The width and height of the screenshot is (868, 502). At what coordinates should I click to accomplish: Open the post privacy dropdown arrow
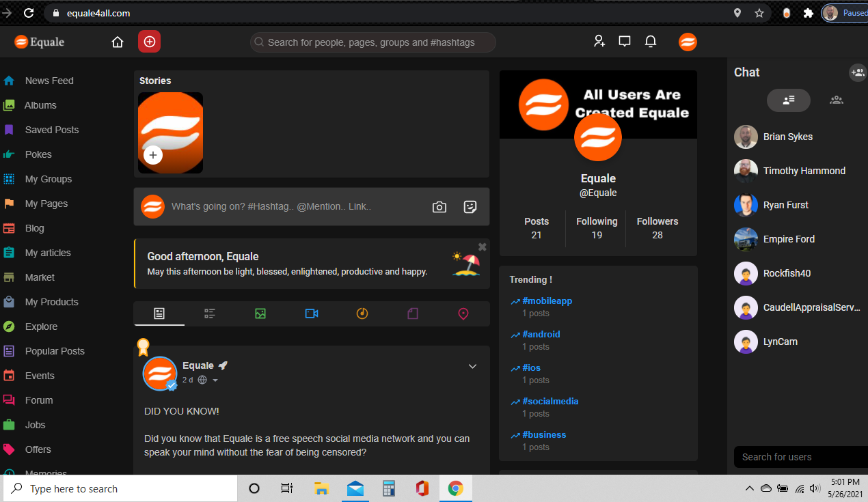215,380
